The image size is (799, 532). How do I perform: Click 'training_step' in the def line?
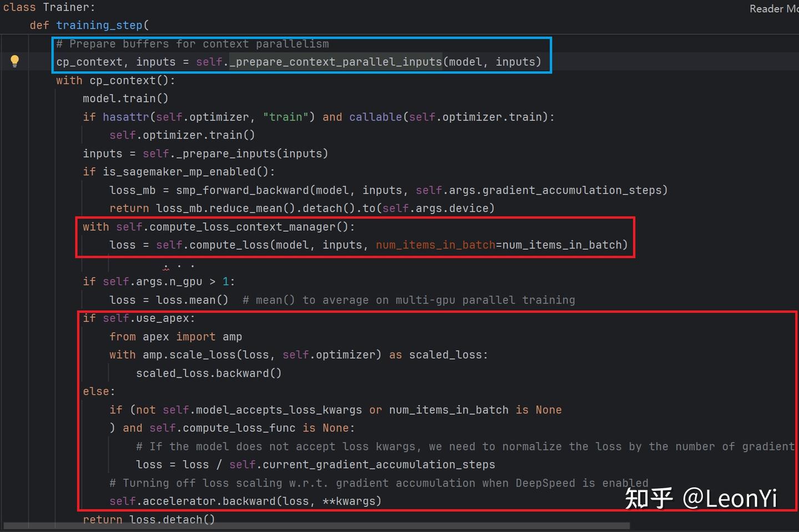[99, 26]
